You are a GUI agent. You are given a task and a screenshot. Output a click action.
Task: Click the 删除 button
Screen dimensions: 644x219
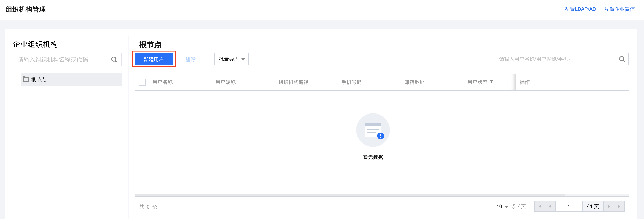[x=191, y=59]
